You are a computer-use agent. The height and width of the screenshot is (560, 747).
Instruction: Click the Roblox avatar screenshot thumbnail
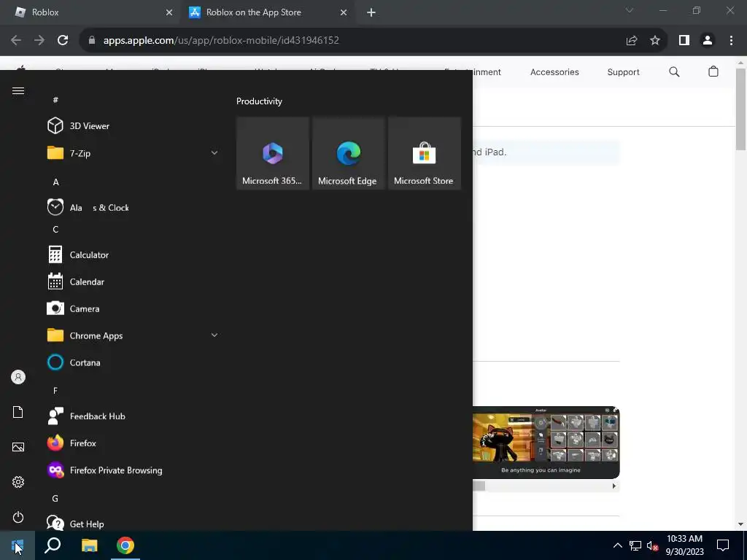click(546, 443)
